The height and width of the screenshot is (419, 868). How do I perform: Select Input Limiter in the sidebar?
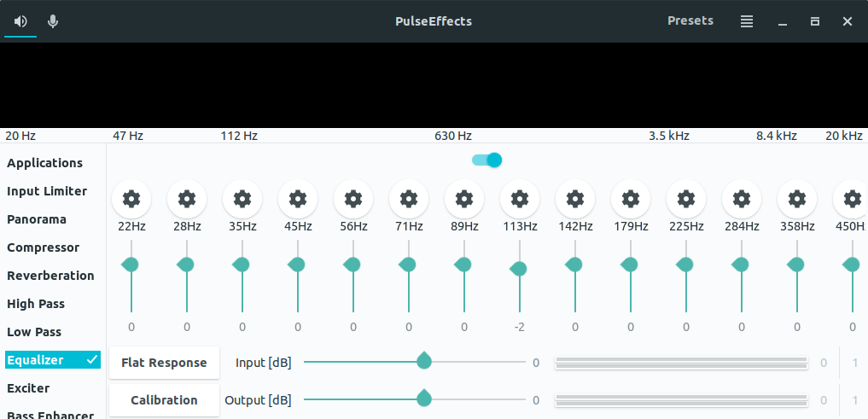coord(47,191)
